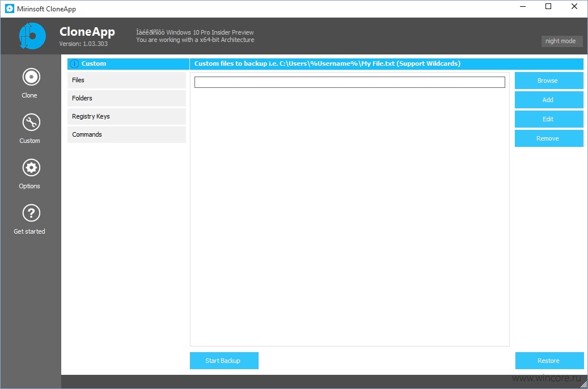Click the title bar app icon

coord(10,9)
